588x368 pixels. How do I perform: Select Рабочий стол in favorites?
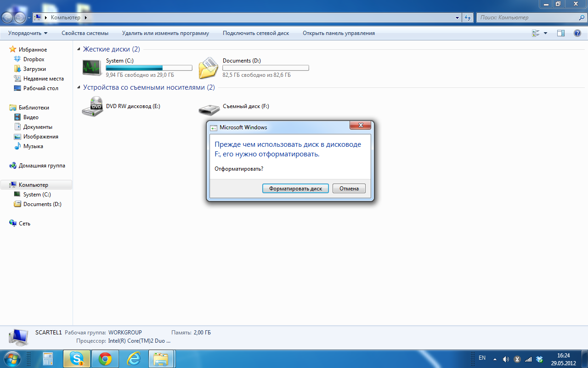pos(40,88)
